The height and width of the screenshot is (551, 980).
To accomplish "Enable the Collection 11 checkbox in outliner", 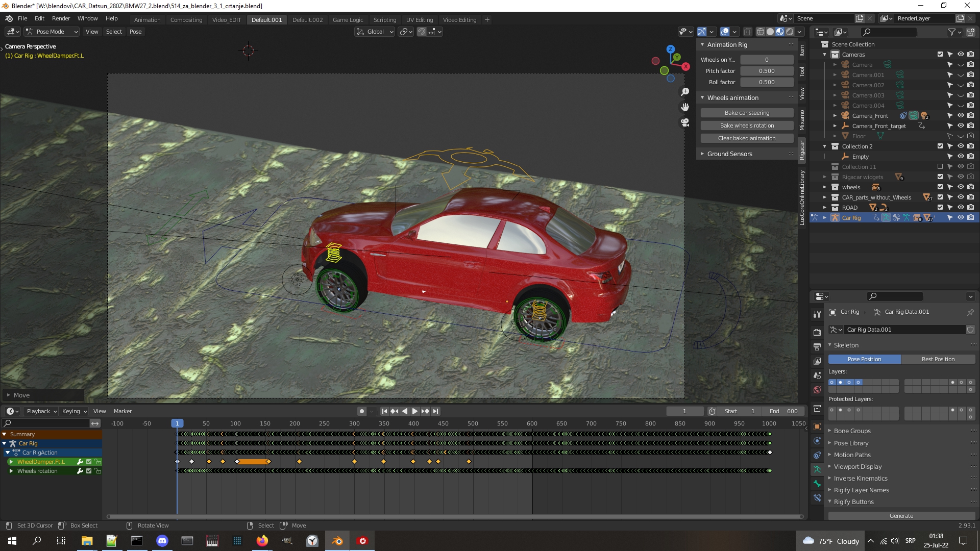I will (x=941, y=166).
